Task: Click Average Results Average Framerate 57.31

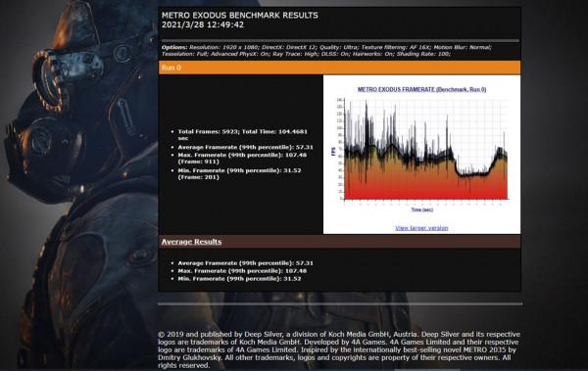Action: (245, 263)
